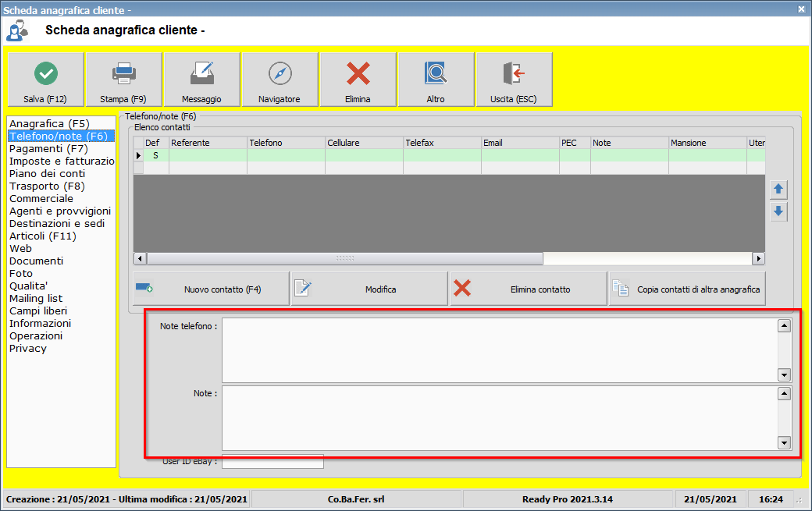Click the Creazione and Ultima modifica status text
812x511 pixels.
[126, 499]
